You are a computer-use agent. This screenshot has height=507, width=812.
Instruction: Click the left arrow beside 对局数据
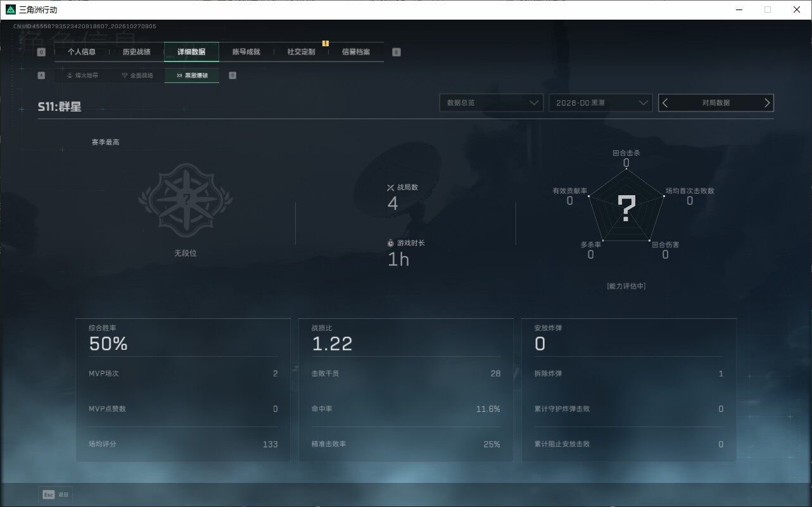tap(665, 103)
